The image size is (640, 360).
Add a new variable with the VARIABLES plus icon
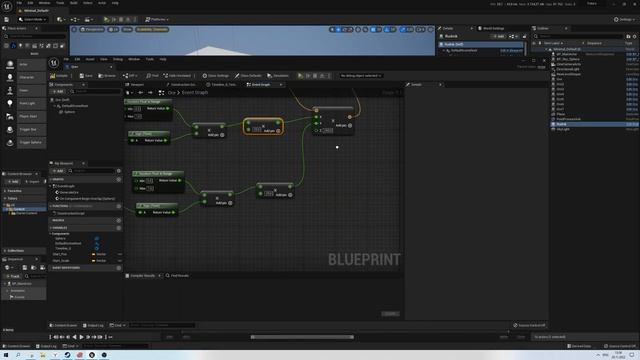click(119, 227)
